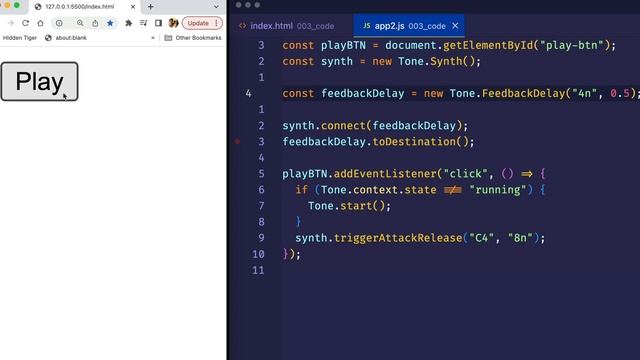Open the Hidden Tiger bookmark
Screen dimensions: 640x360
(x=20, y=38)
